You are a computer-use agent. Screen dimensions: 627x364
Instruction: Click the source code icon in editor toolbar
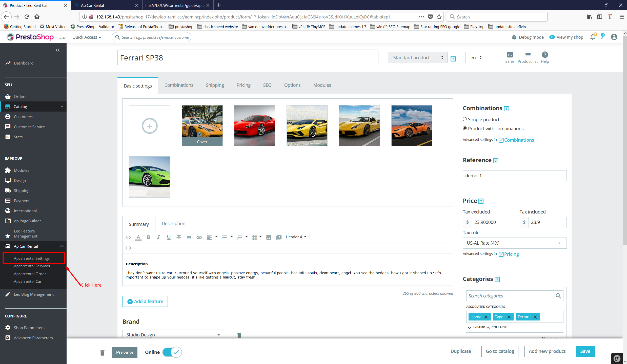pos(128,237)
